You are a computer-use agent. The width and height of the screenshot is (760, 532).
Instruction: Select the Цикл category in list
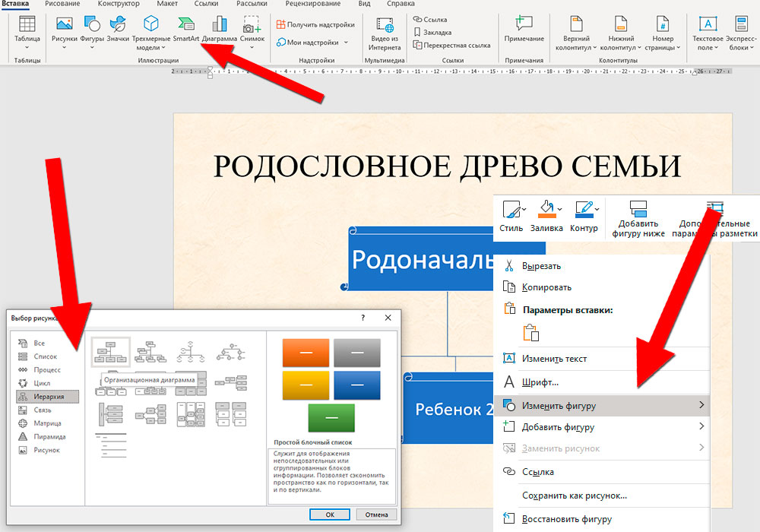(x=42, y=383)
